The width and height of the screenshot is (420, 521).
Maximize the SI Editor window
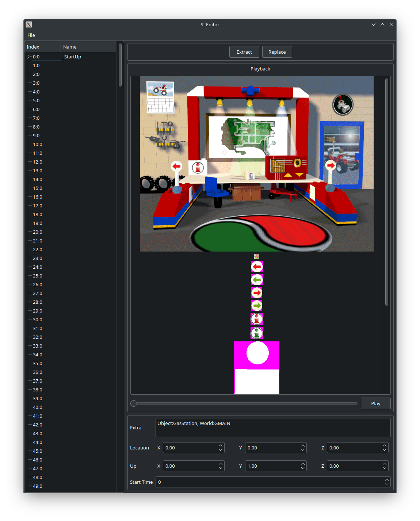coord(382,24)
